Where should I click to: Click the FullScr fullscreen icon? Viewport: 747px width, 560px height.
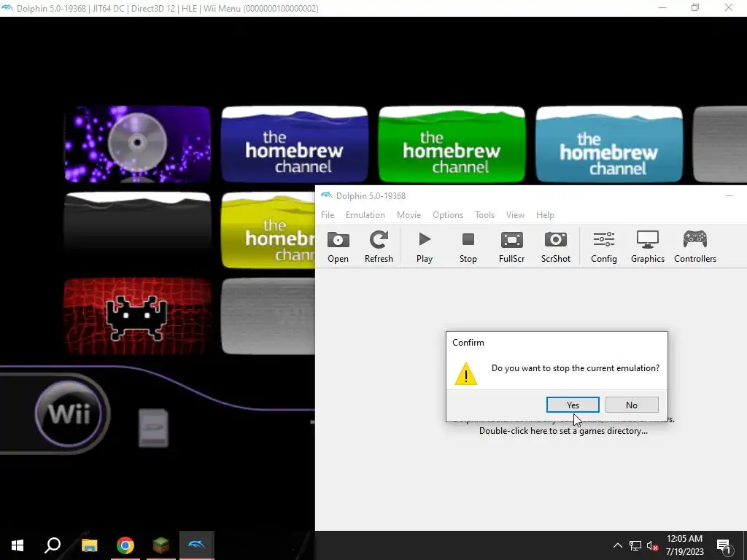[x=511, y=246]
